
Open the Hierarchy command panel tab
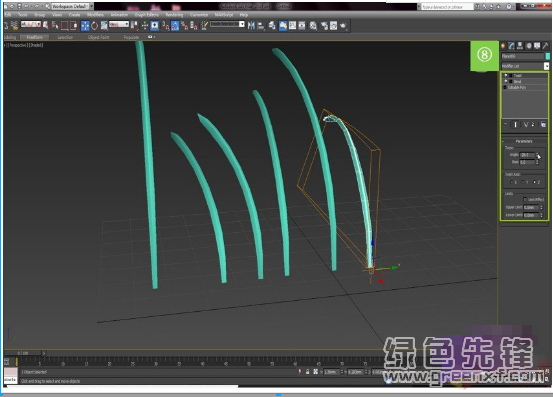(520, 46)
